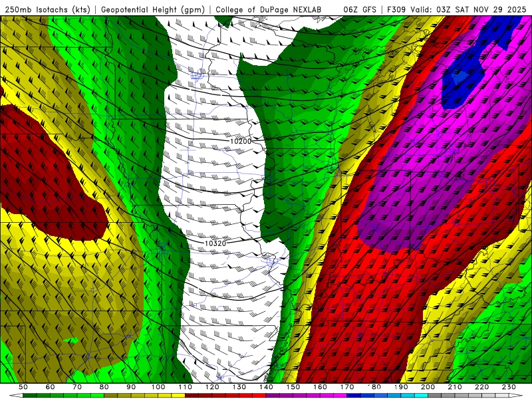Select the dark navy swatch just after 170
This screenshot has width=532, height=399.
tap(354, 395)
